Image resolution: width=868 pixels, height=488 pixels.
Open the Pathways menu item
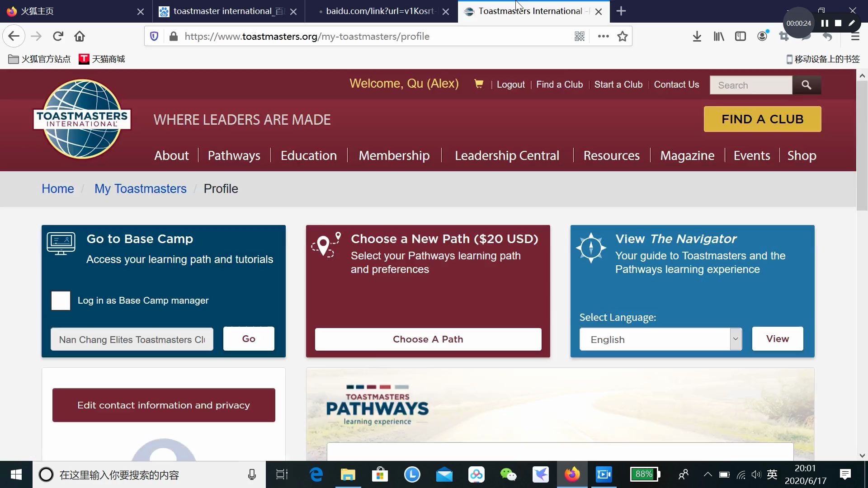tap(234, 155)
